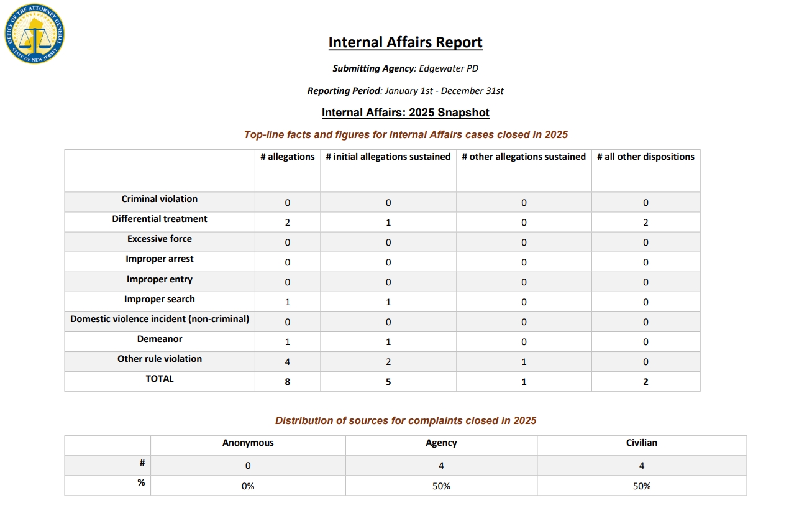812x526 pixels.
Task: Click the '# other allegations sustained' header
Action: pos(523,157)
